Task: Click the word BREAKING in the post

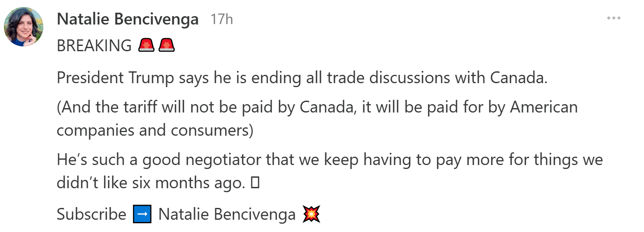Action: 94,46
